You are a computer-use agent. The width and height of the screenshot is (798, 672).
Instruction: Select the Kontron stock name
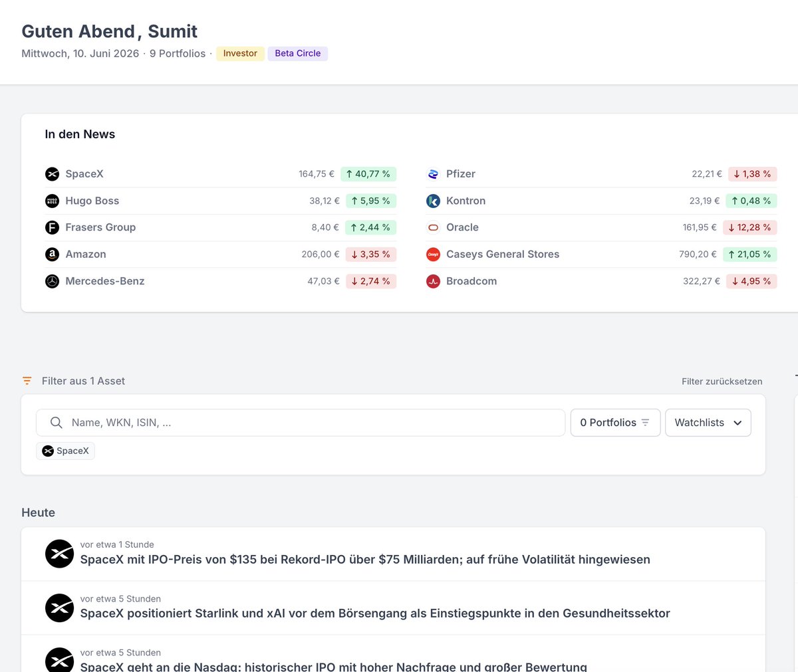point(465,201)
